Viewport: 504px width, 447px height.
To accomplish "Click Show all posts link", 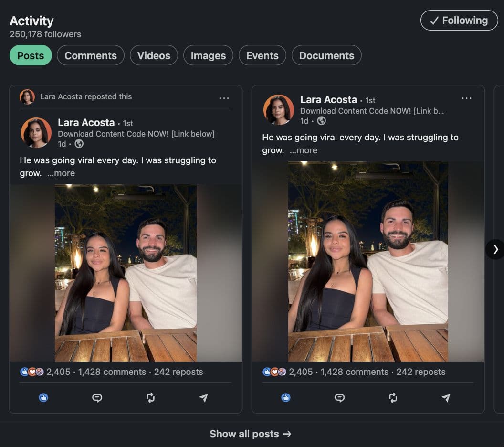I will pyautogui.click(x=250, y=434).
